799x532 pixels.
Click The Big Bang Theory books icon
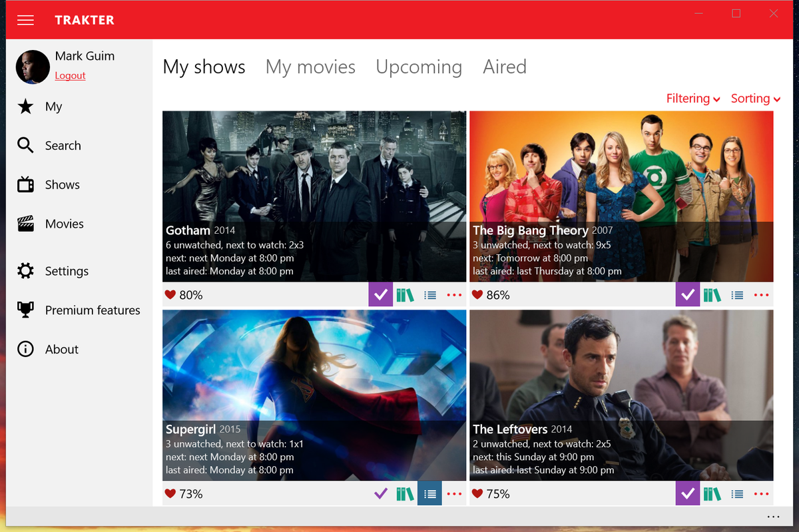click(x=712, y=295)
